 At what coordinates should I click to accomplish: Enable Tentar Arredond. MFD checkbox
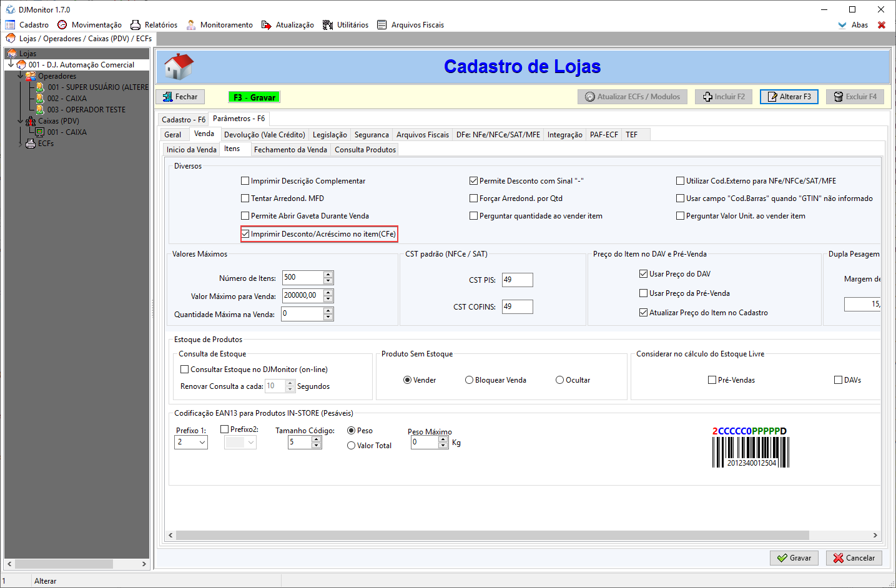245,198
